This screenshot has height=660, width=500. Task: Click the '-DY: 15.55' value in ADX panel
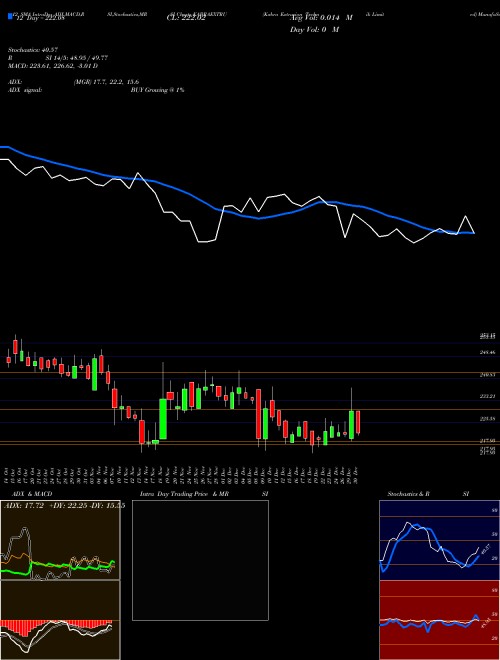pos(106,506)
